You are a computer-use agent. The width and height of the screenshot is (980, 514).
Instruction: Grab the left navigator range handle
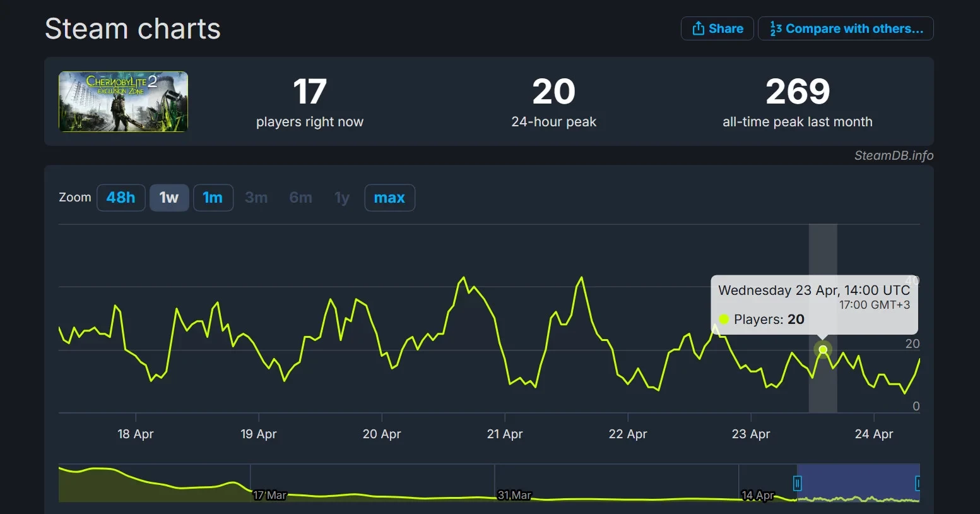[x=798, y=484]
